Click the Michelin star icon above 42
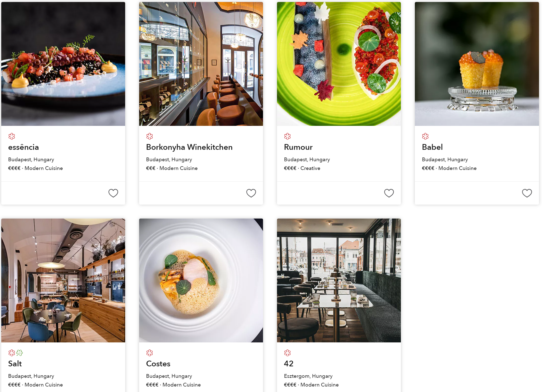 pyautogui.click(x=287, y=353)
